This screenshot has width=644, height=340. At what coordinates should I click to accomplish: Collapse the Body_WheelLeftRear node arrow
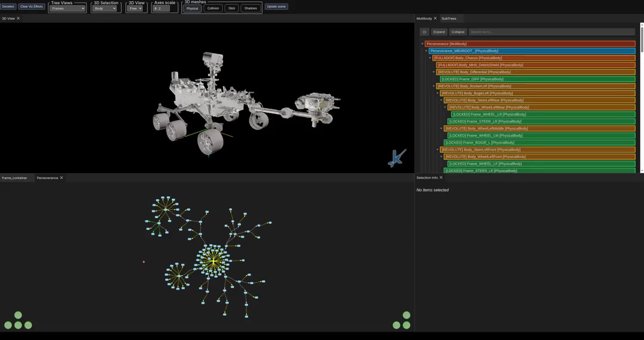click(x=445, y=107)
